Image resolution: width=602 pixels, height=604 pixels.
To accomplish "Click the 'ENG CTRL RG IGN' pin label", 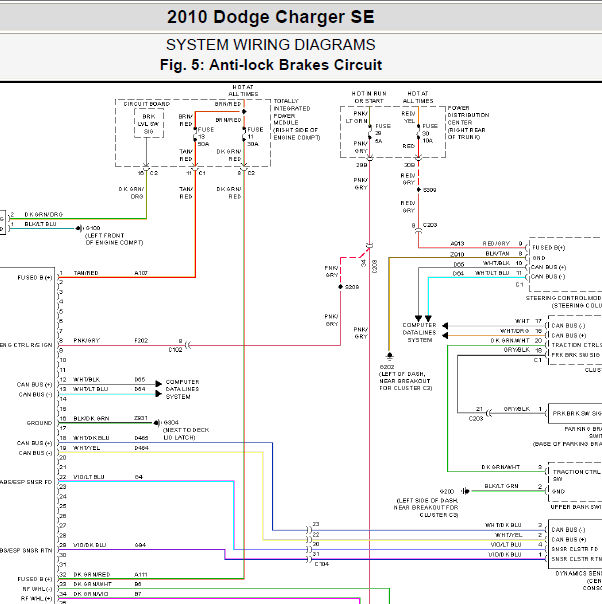I will [x=26, y=345].
